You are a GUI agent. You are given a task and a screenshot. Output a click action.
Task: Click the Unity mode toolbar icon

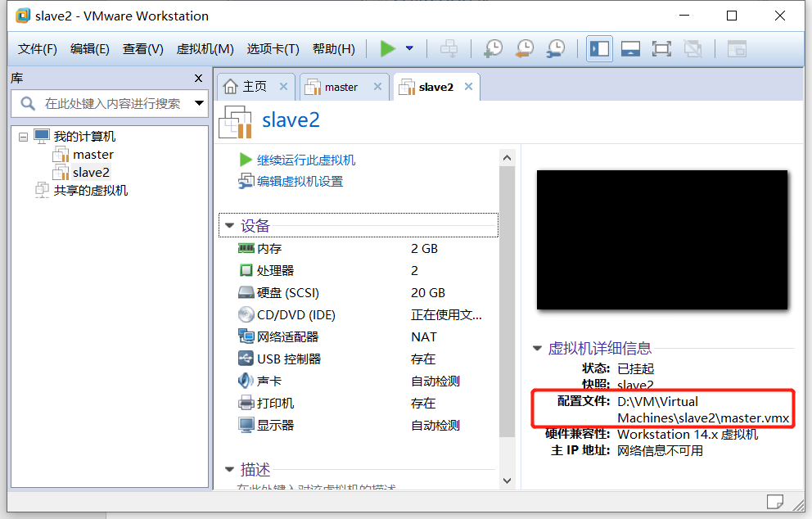pos(692,49)
